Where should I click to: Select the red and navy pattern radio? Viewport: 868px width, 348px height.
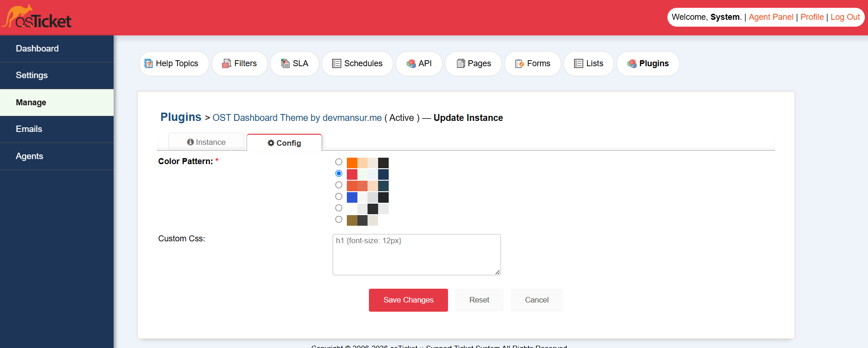(x=339, y=173)
